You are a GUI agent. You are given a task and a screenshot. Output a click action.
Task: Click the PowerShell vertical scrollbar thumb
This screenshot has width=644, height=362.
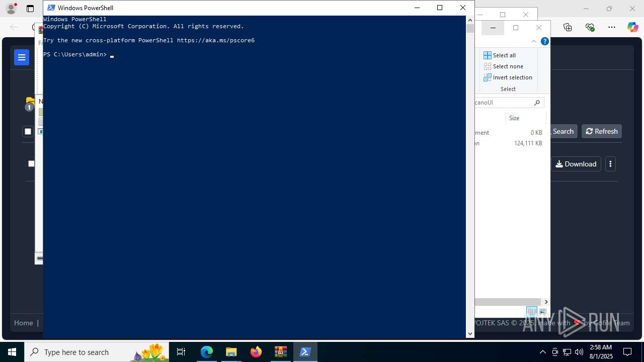pos(470,29)
